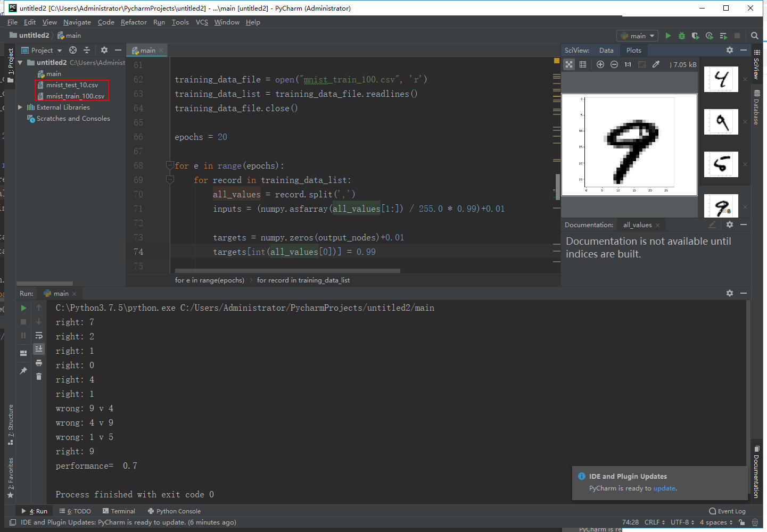Hide the Project tool window
The width and height of the screenshot is (767, 532).
point(118,50)
